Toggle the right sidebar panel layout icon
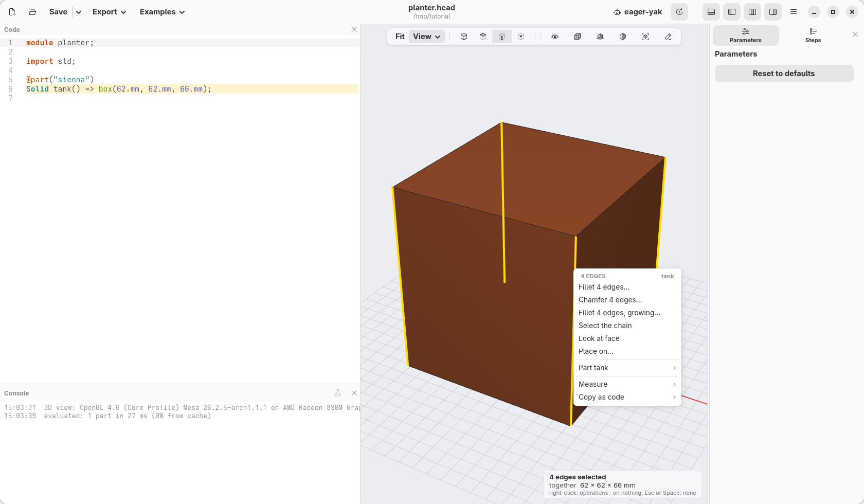864x504 pixels. [x=773, y=12]
